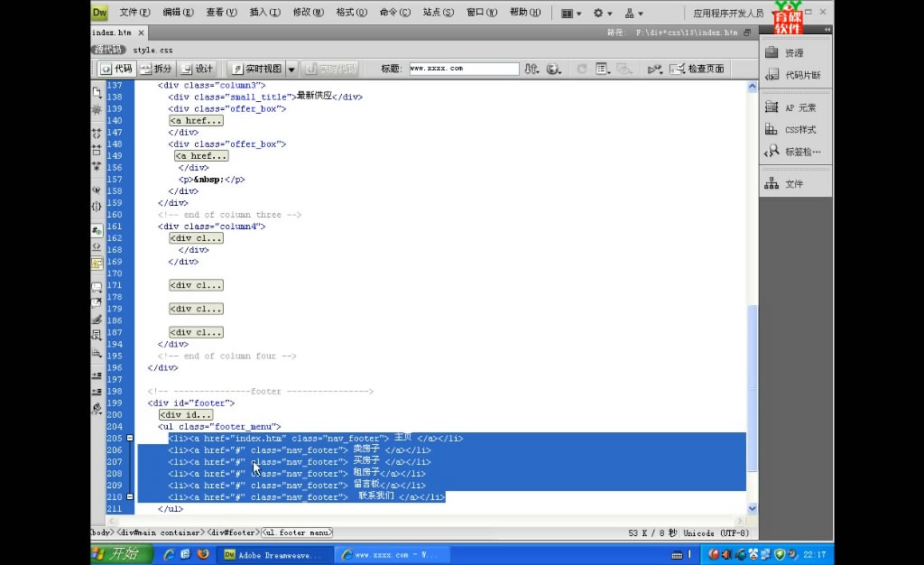
Task: Open the AP 元素 panel
Action: (796, 107)
